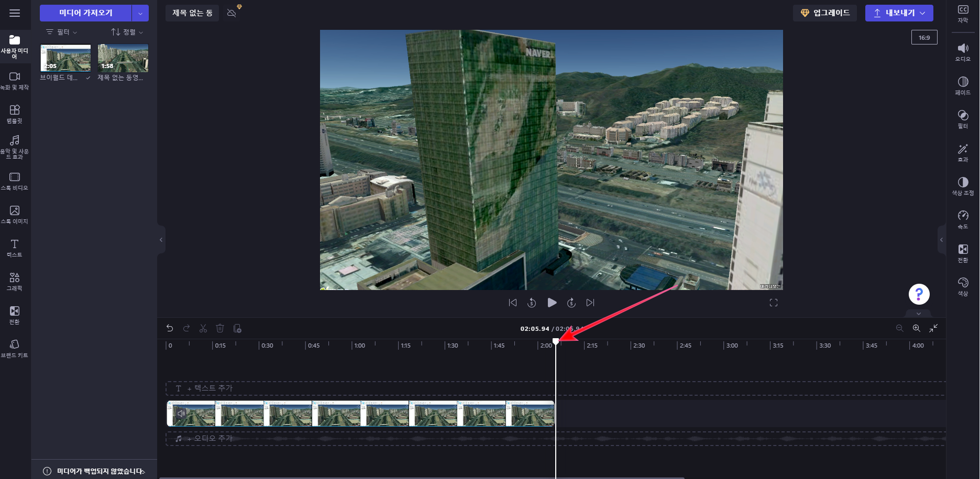Click the playhead marker on timeline
The width and height of the screenshot is (980, 479).
tap(556, 341)
